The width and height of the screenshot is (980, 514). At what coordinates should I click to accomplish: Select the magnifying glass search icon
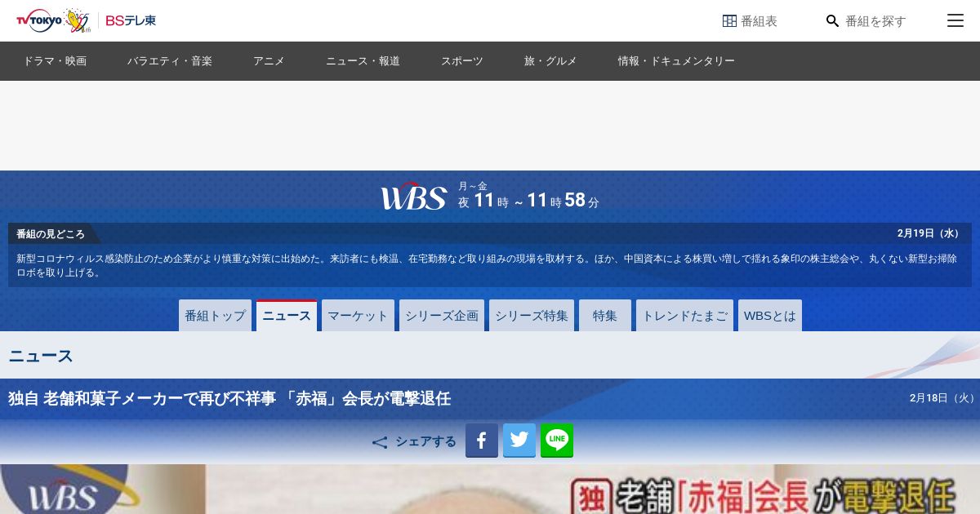click(832, 20)
